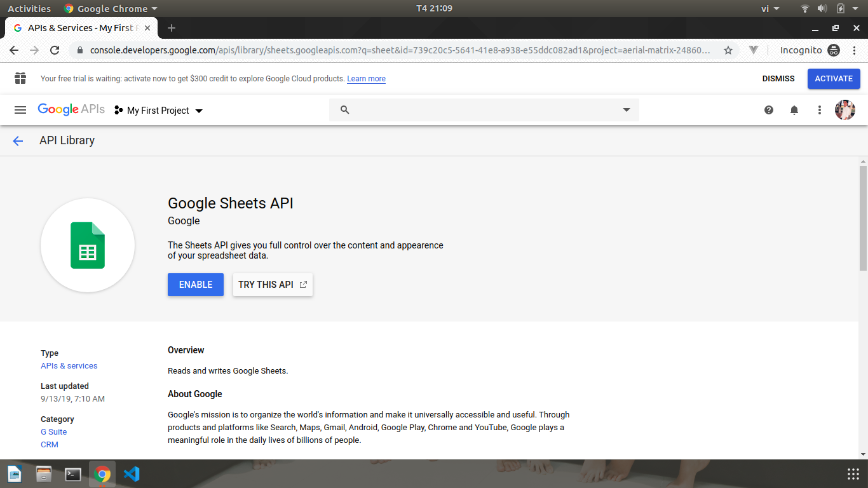Bookmark this page with the star icon

(x=728, y=50)
